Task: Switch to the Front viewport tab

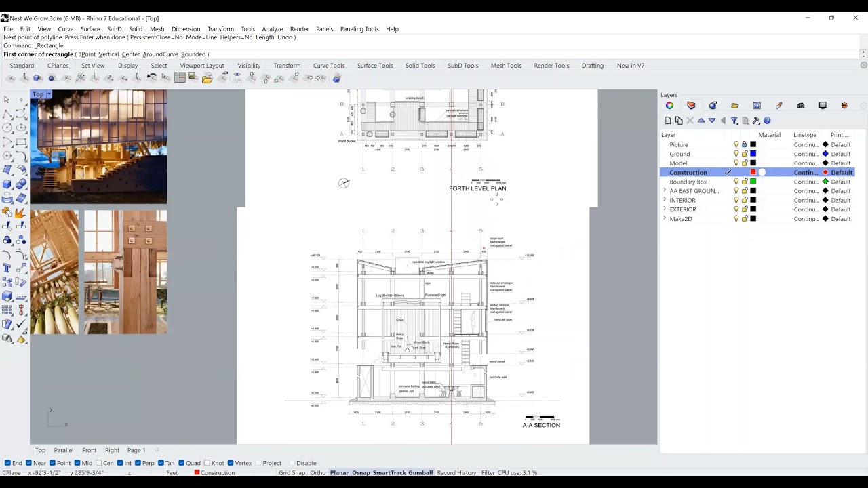Action: coord(90,450)
